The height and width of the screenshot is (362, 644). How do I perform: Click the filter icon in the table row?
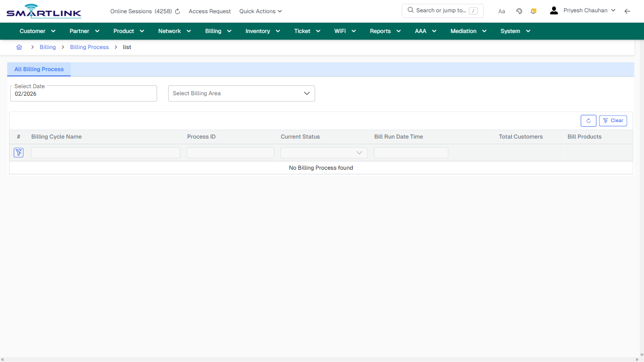pos(18,152)
